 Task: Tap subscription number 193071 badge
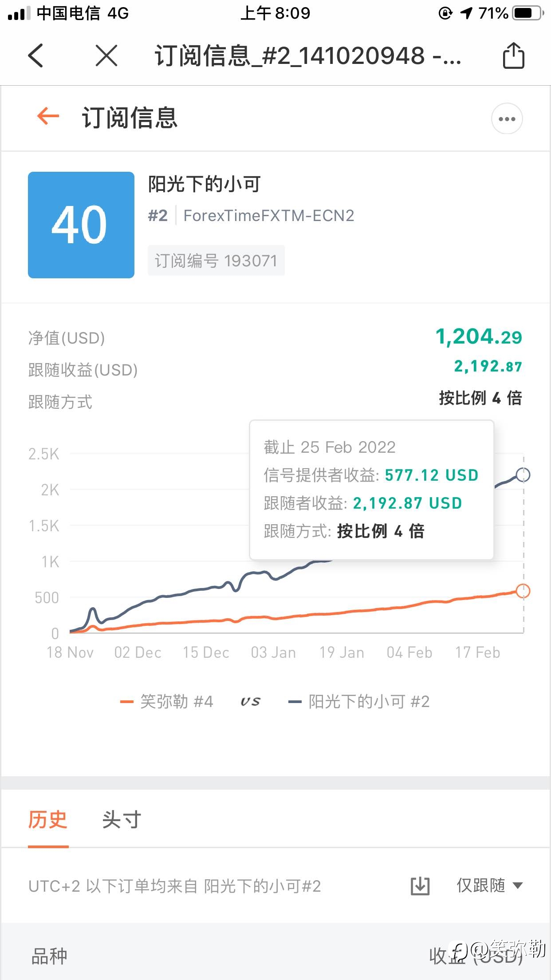[x=216, y=261]
